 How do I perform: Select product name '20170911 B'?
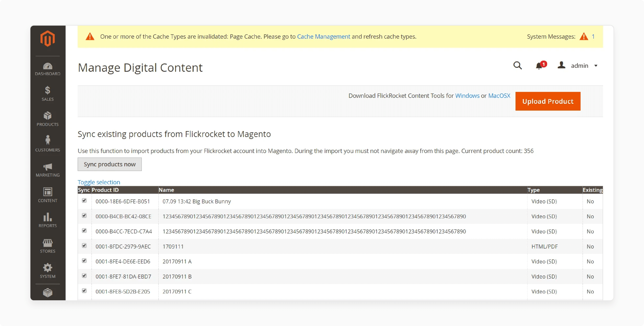(x=177, y=277)
